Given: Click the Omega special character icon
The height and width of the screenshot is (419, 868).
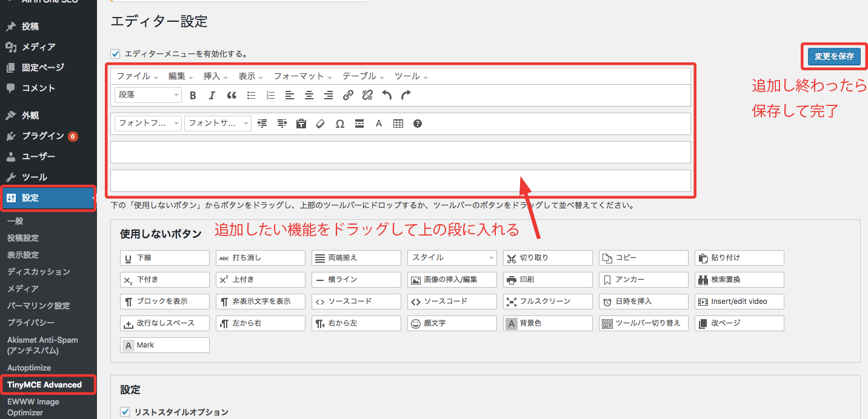Looking at the screenshot, I should click(340, 124).
